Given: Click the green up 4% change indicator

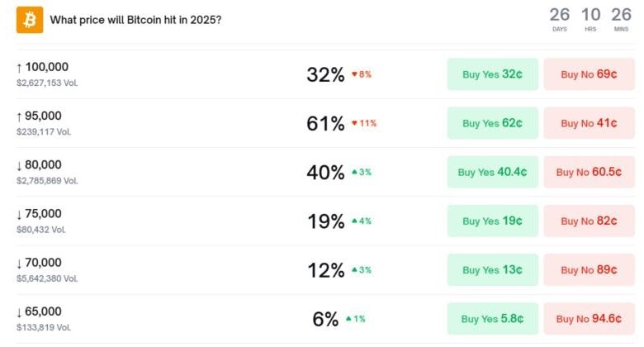Looking at the screenshot, I should tap(362, 221).
